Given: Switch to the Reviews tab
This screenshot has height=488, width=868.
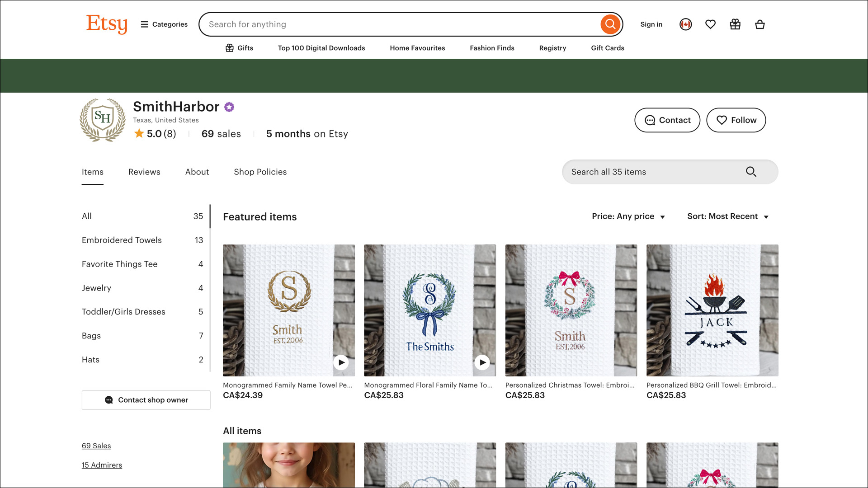Looking at the screenshot, I should pyautogui.click(x=144, y=172).
